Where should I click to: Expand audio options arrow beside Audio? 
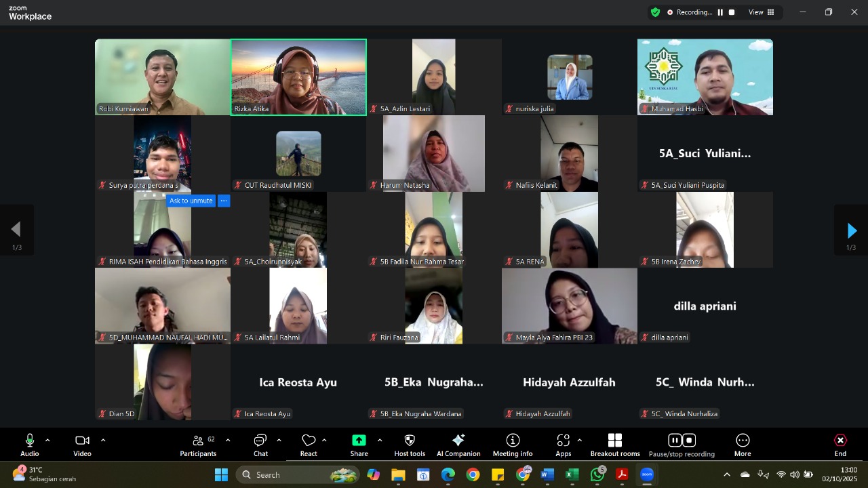click(x=47, y=441)
